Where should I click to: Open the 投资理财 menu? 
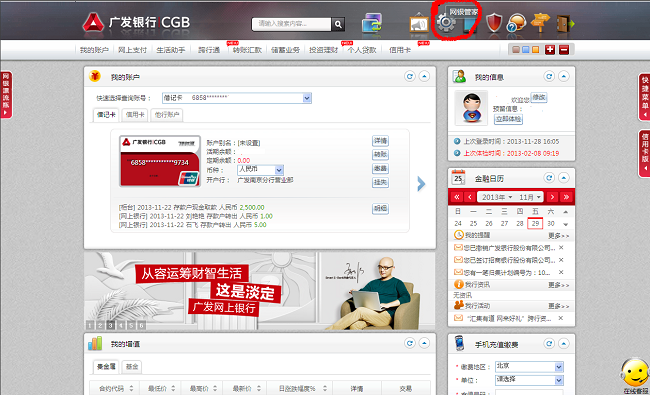pos(323,50)
